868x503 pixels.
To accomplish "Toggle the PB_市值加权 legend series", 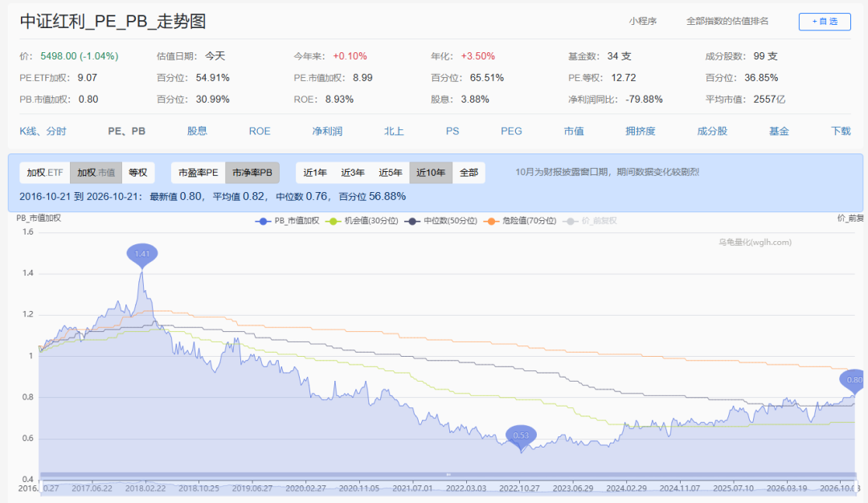I will (x=287, y=221).
